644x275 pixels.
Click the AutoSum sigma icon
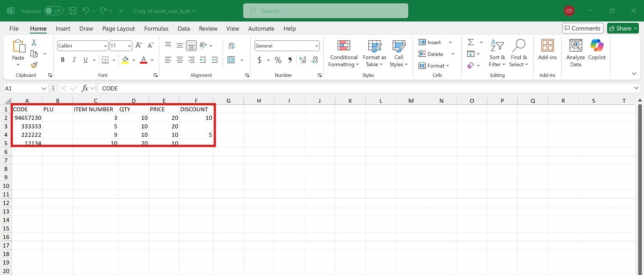point(471,42)
